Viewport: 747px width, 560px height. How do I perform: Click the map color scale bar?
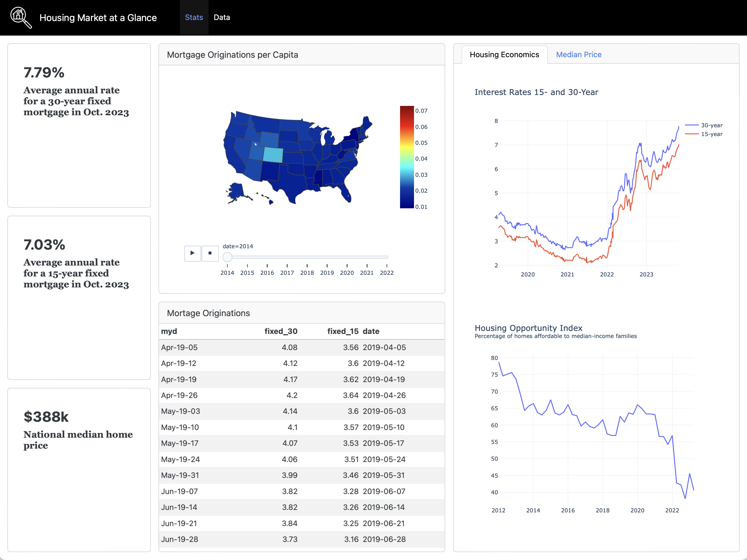tap(407, 157)
